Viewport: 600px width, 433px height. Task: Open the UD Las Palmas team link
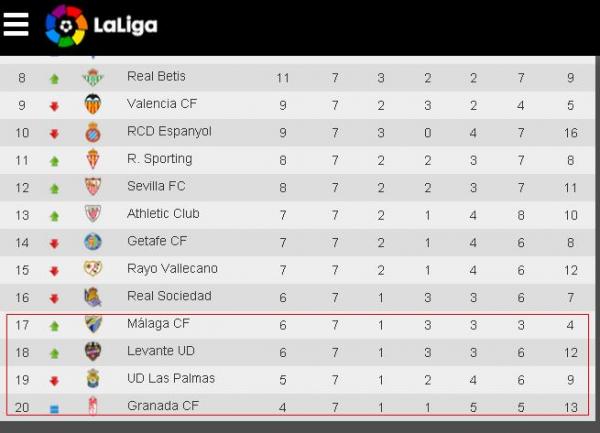coord(171,379)
